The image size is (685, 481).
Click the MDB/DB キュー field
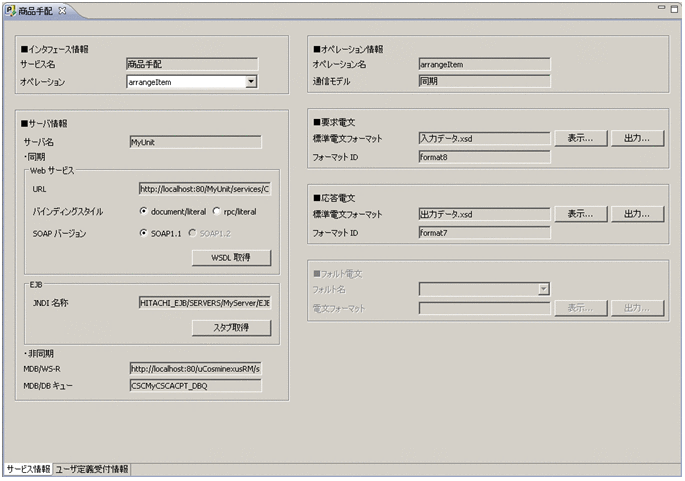coord(195,386)
